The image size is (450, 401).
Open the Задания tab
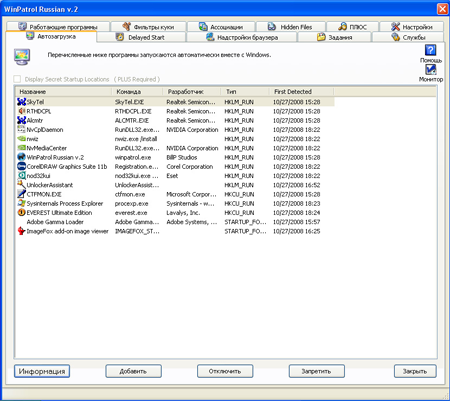pyautogui.click(x=334, y=37)
